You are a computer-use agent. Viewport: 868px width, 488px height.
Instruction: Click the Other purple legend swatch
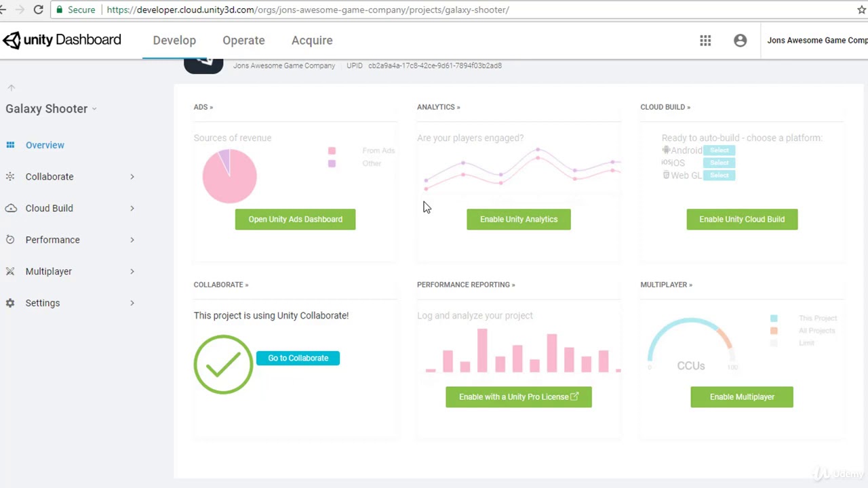click(332, 163)
